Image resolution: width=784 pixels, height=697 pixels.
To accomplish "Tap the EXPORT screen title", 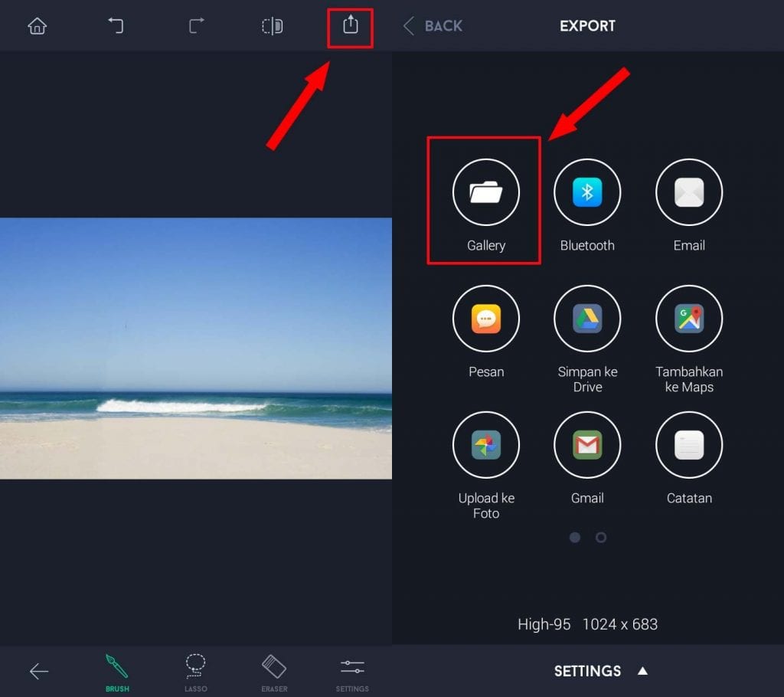I will pyautogui.click(x=587, y=26).
